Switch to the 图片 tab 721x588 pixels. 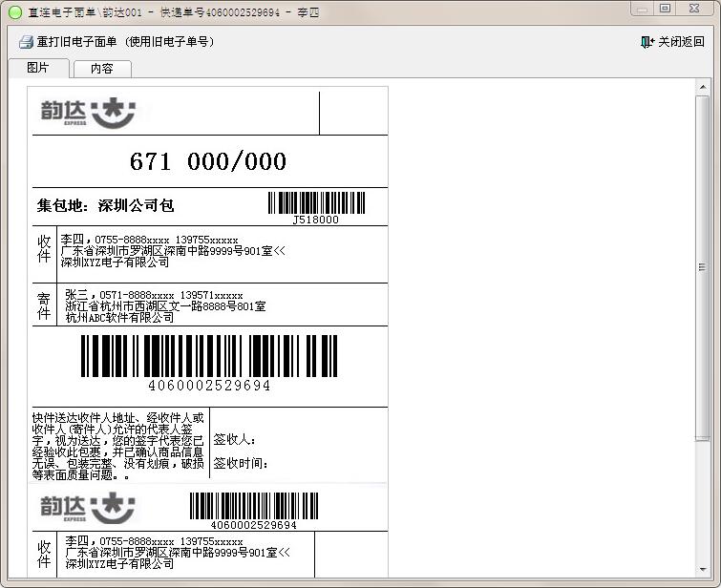pyautogui.click(x=38, y=68)
